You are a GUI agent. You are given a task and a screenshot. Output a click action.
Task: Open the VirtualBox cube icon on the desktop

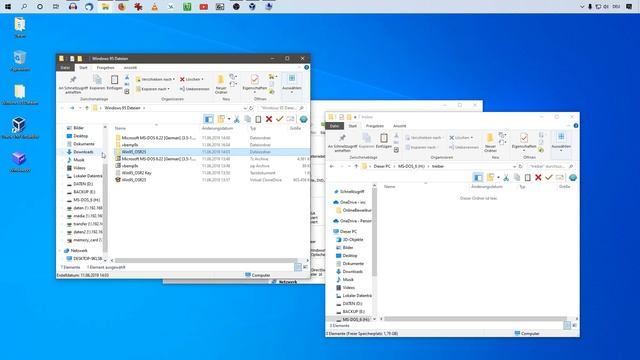click(19, 128)
